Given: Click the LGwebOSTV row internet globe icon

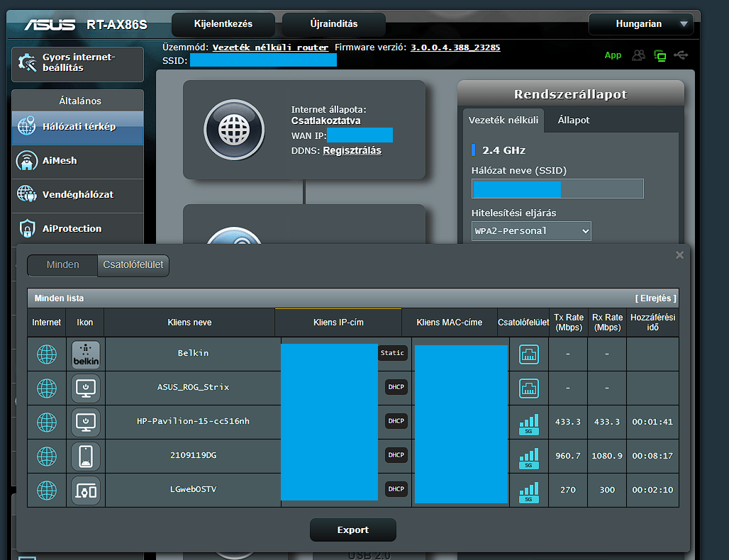Looking at the screenshot, I should (47, 490).
